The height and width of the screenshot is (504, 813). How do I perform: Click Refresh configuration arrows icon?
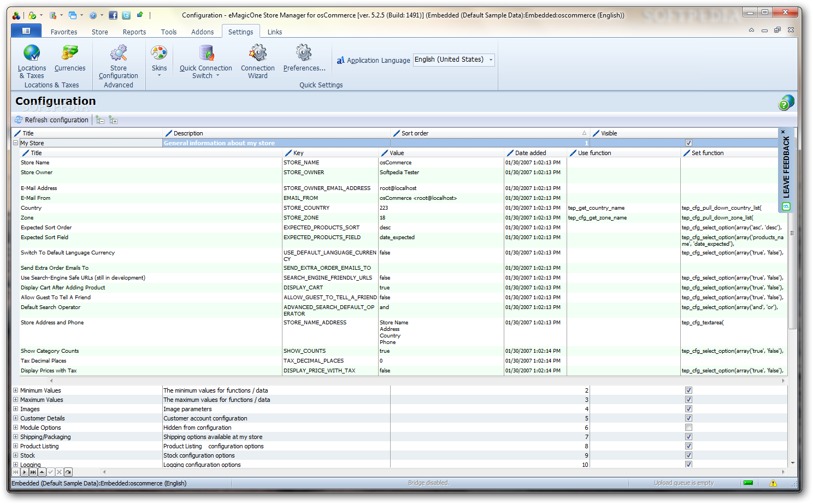tap(19, 120)
